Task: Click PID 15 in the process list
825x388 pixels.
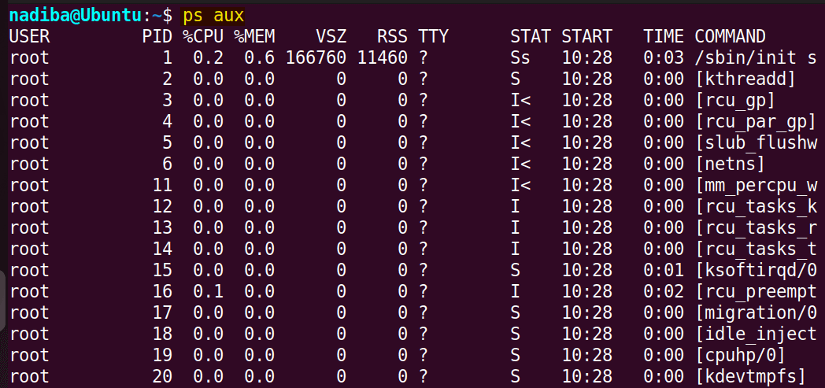Action: pos(163,270)
